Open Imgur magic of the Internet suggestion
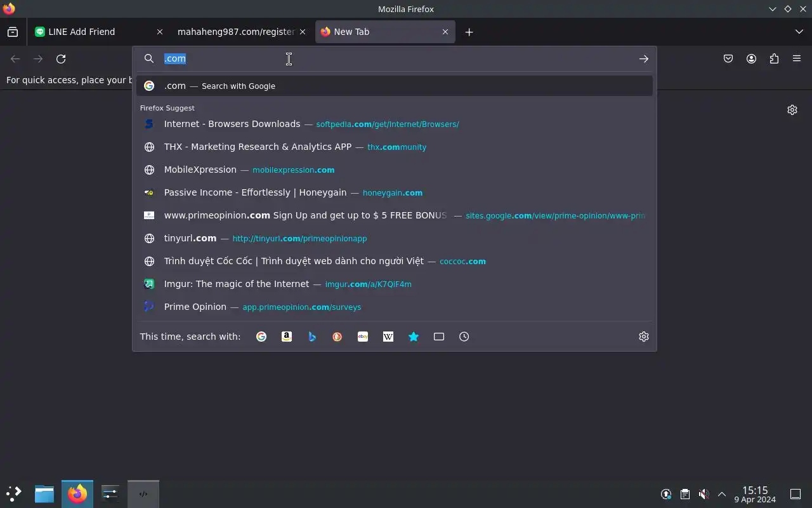Screen dimensions: 812x508 (x=395, y=284)
